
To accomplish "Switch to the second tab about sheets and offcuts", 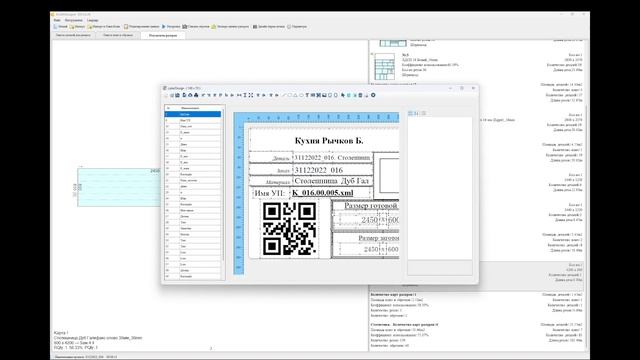I will click(118, 36).
